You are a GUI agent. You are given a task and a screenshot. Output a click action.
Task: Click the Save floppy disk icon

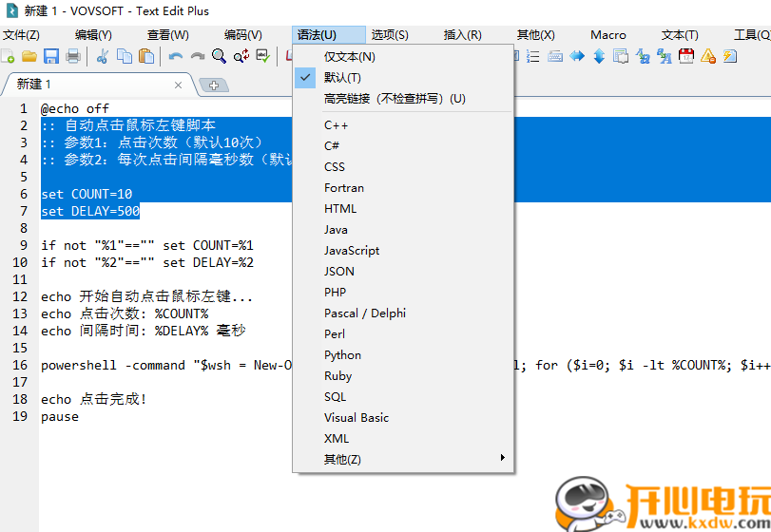click(51, 56)
